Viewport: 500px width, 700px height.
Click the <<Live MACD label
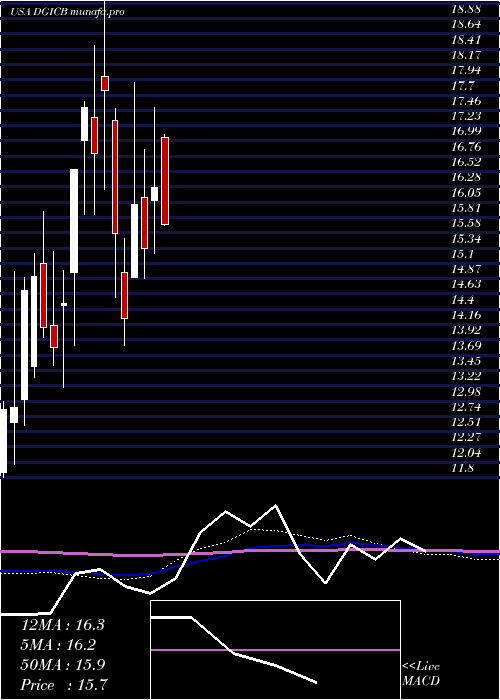421,674
